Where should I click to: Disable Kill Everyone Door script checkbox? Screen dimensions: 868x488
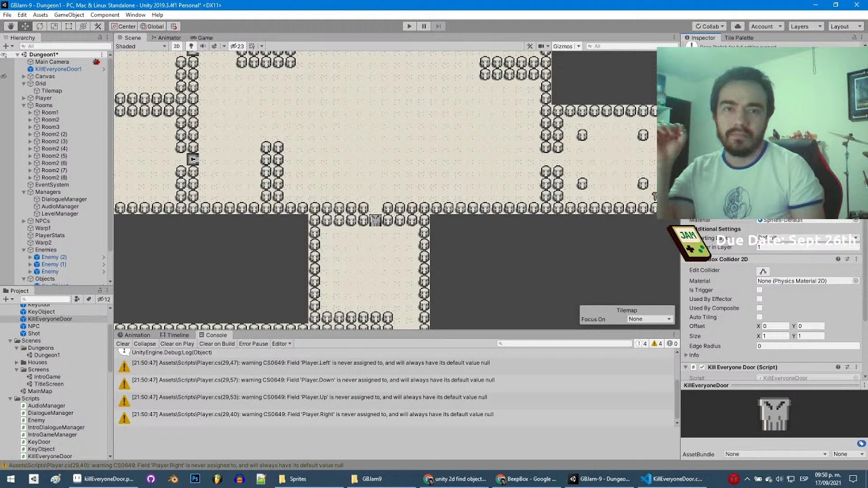[x=702, y=367]
